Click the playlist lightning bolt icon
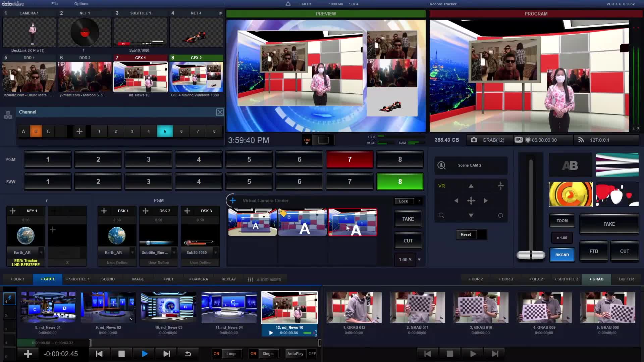The image size is (644, 362). point(9,298)
